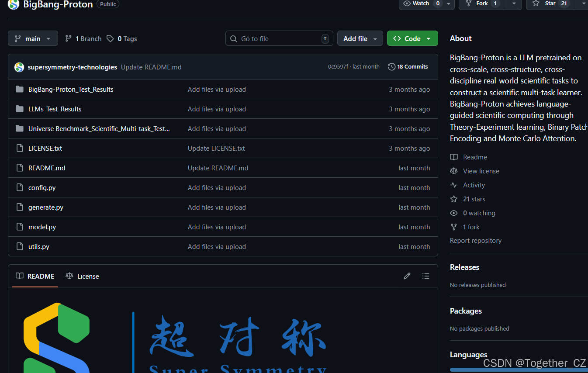Click the folder icon for Universe Benchmark directory

tap(19, 128)
